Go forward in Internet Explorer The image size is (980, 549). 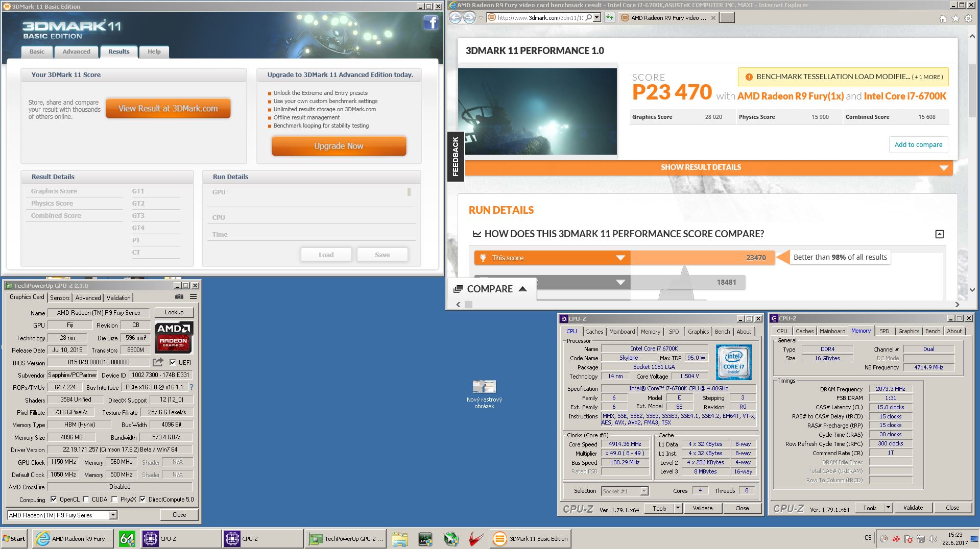coord(469,17)
